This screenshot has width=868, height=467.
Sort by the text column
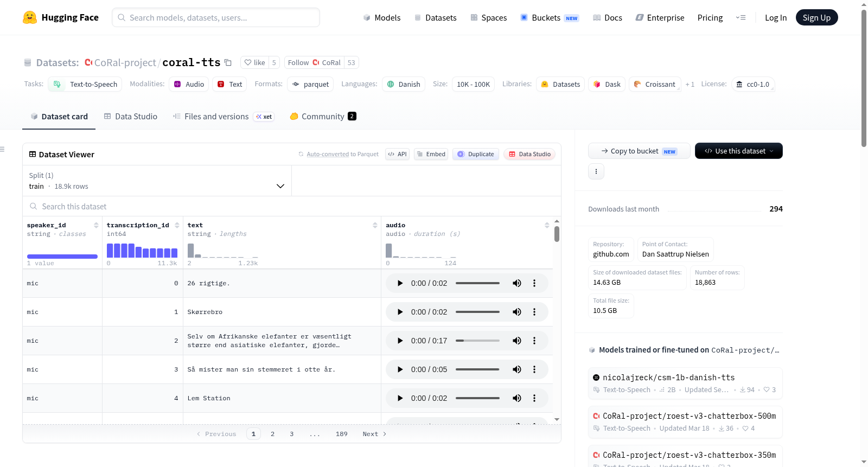[375, 225]
